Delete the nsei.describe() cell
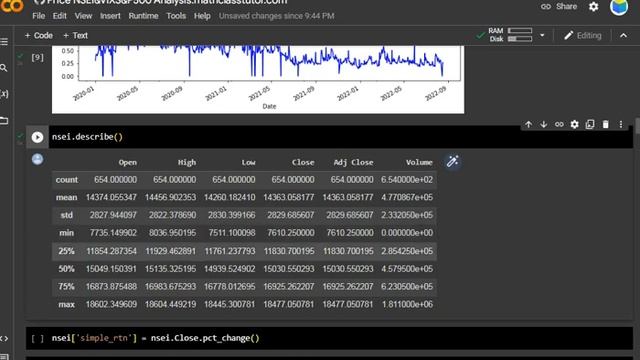This screenshot has width=640, height=360. [x=605, y=124]
